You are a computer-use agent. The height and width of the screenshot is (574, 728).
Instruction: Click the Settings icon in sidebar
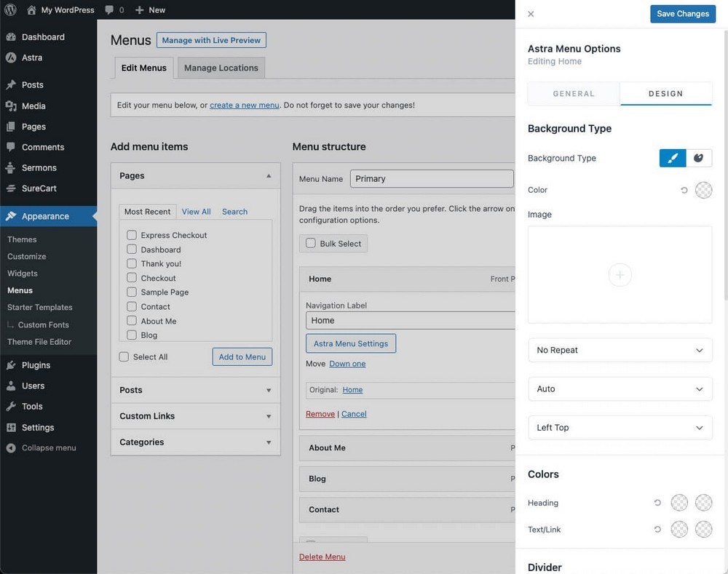(x=11, y=427)
